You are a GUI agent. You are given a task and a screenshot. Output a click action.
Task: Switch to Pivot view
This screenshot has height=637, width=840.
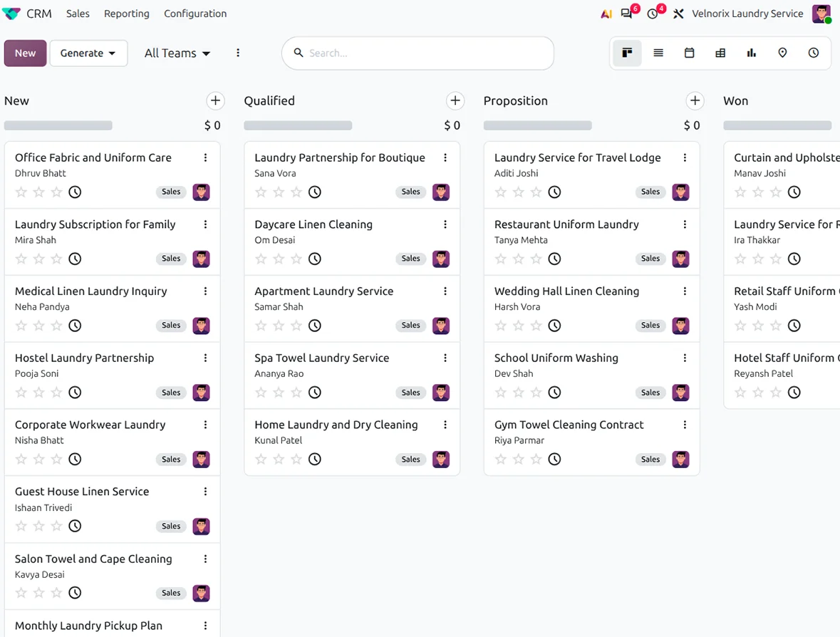(x=720, y=53)
